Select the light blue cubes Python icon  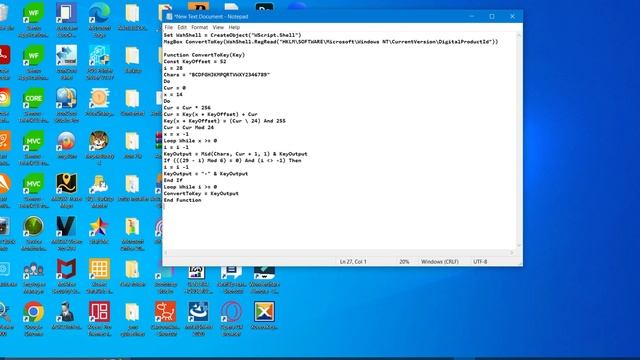(x=99, y=56)
